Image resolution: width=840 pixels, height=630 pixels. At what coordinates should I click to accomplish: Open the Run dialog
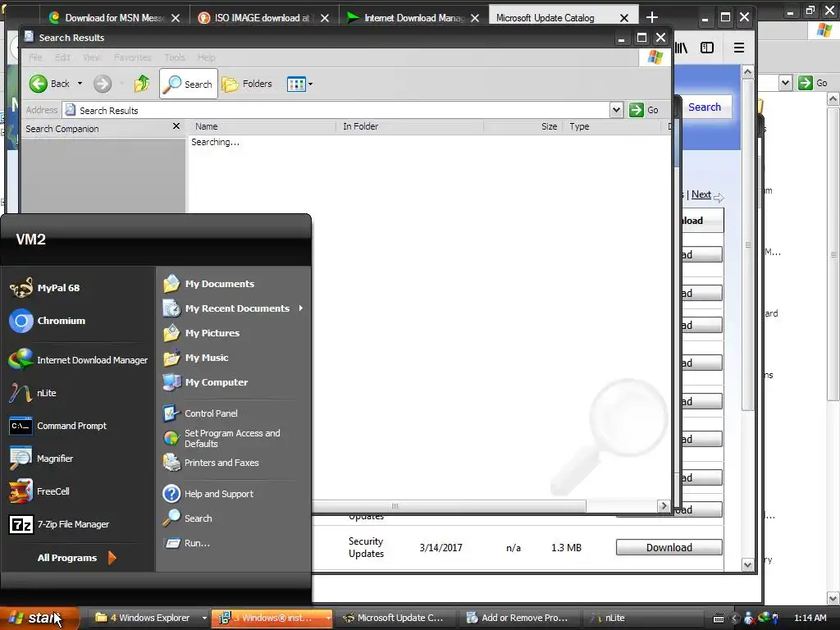coord(187,543)
